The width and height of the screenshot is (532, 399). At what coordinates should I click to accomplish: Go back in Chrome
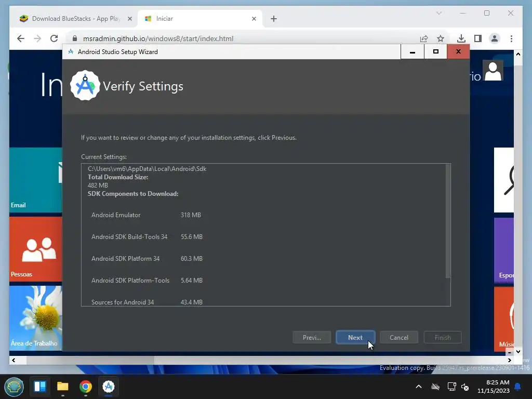point(21,38)
